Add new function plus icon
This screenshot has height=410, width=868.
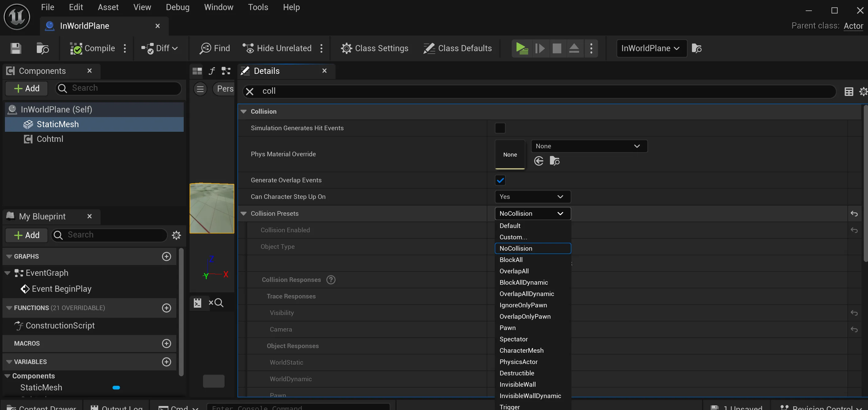(x=167, y=308)
